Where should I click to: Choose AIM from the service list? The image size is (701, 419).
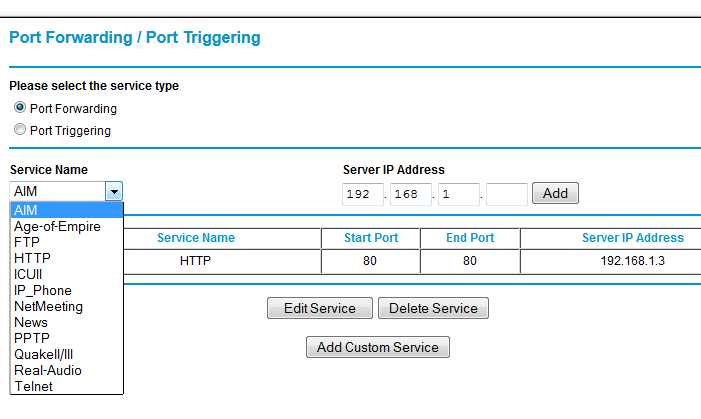point(67,210)
